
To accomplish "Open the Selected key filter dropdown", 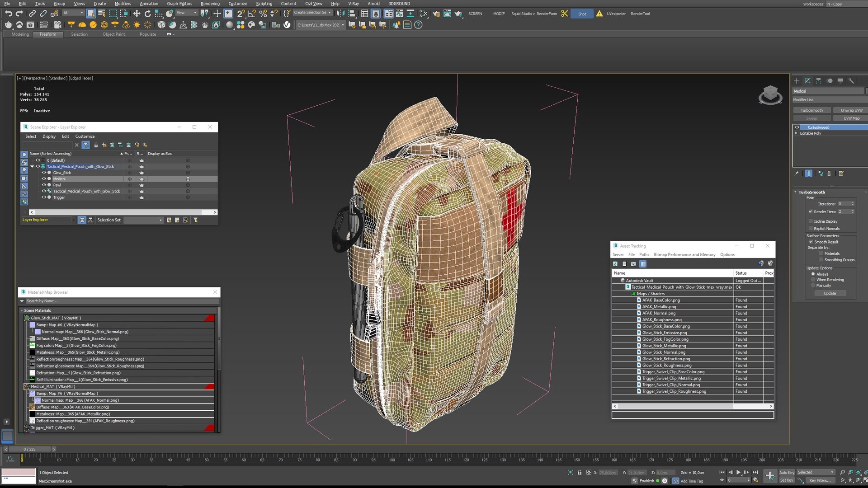I will (x=816, y=472).
